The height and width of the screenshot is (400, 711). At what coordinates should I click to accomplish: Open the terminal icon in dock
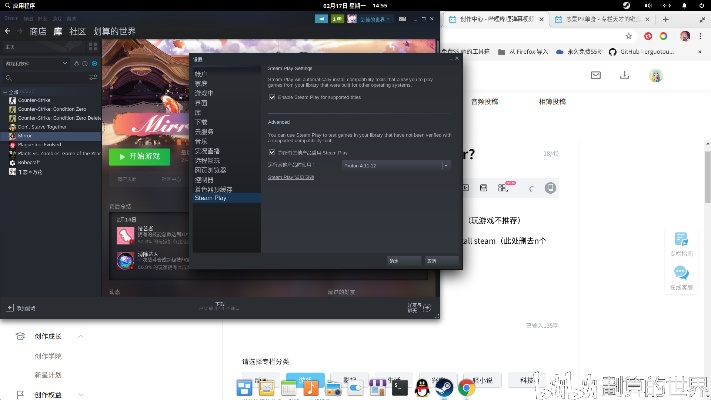399,387
